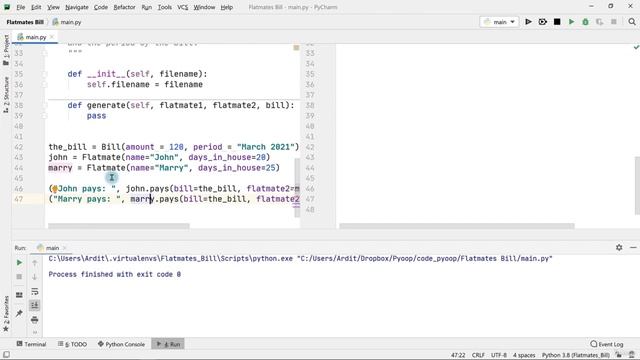640x360 pixels.
Task: Change the 4 spaces indent setting
Action: (524, 355)
